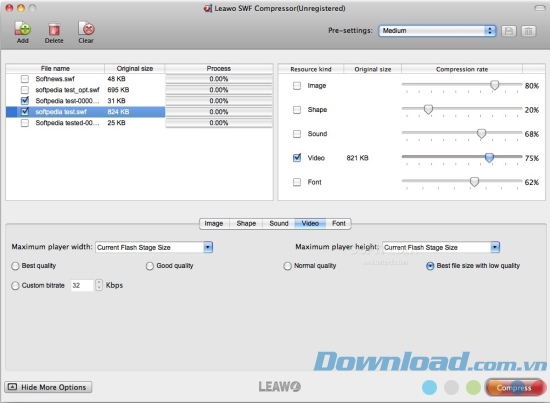Select the Good quality radio button
Viewport: 550px width, 403px height.
150,266
